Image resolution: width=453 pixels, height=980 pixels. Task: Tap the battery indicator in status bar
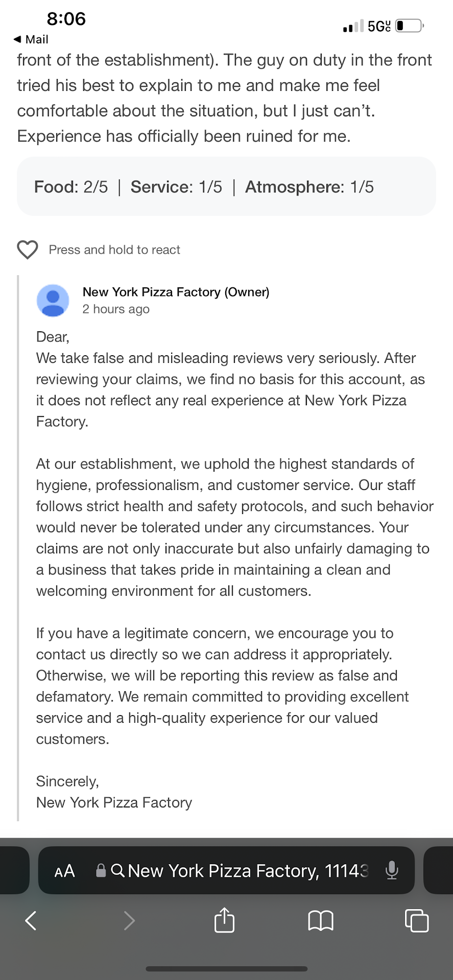410,26
